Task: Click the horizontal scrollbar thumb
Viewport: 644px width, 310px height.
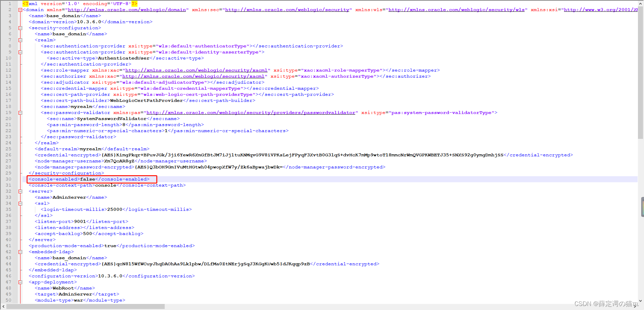Action: (x=86, y=307)
